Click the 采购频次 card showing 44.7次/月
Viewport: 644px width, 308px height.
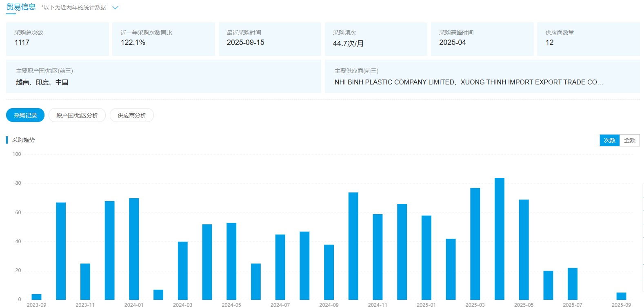point(376,39)
